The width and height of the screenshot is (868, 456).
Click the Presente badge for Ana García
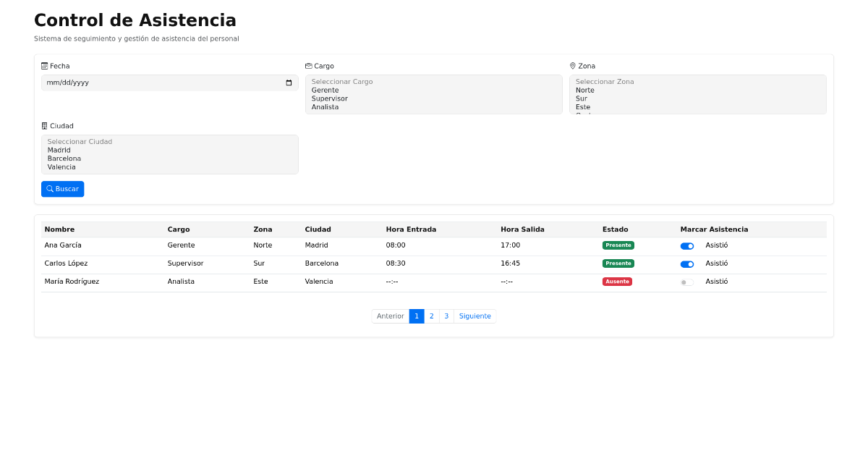tap(618, 245)
